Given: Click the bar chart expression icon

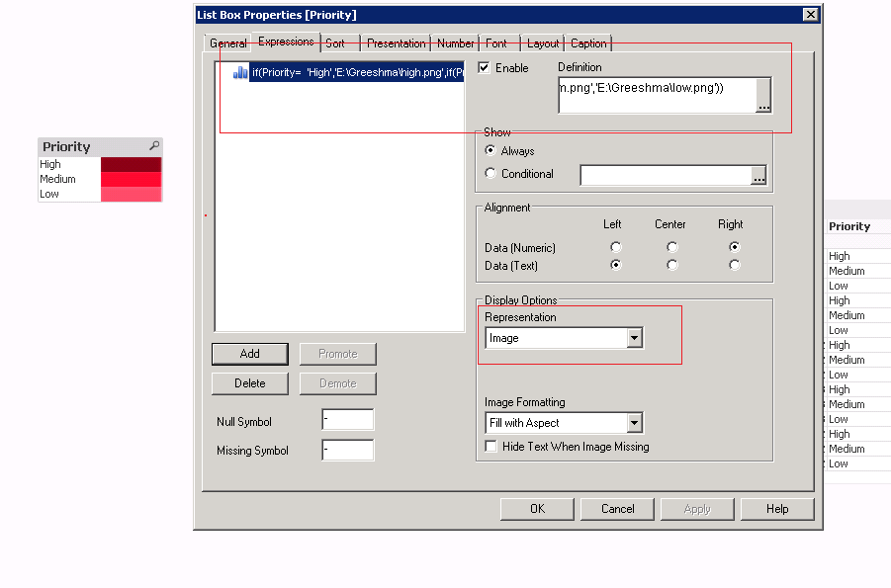Looking at the screenshot, I should click(x=240, y=72).
